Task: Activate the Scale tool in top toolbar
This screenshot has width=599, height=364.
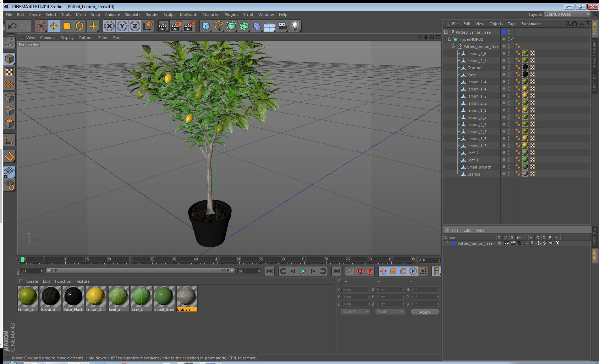Action: [x=67, y=26]
